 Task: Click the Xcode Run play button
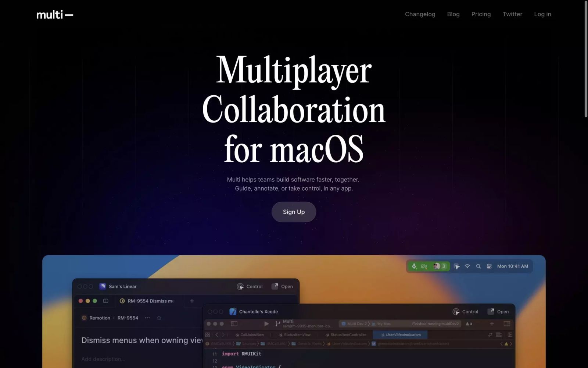[266, 323]
